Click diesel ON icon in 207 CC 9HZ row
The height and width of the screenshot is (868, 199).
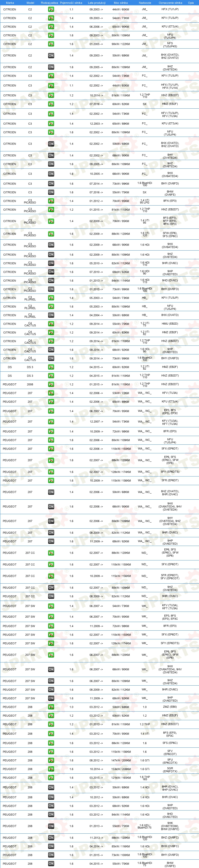pos(51,588)
